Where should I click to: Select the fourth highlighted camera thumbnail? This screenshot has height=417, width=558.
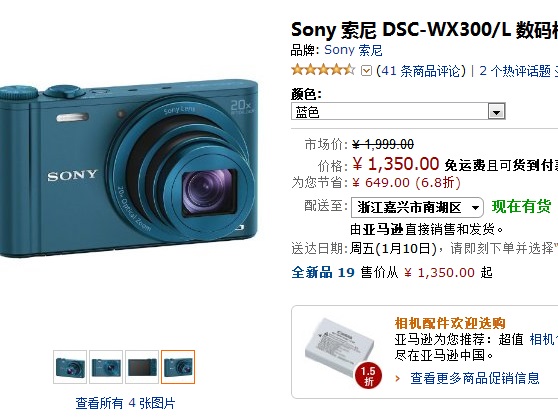pyautogui.click(x=178, y=367)
